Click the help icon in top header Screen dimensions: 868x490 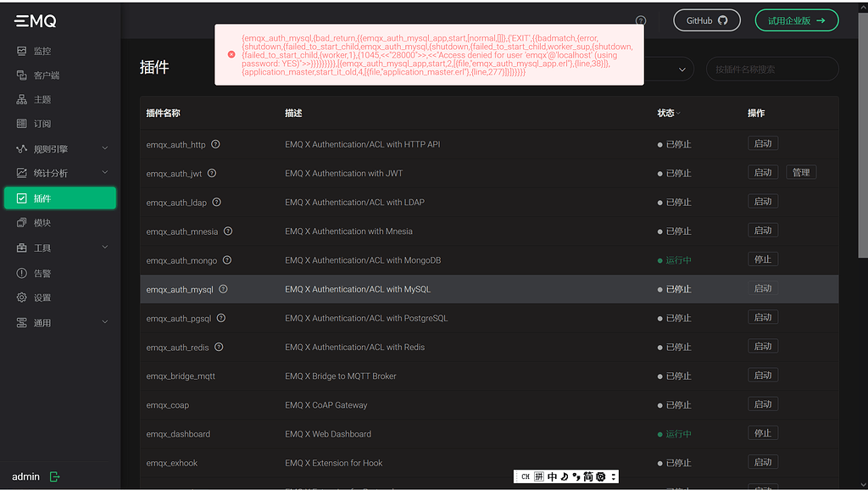pos(641,21)
